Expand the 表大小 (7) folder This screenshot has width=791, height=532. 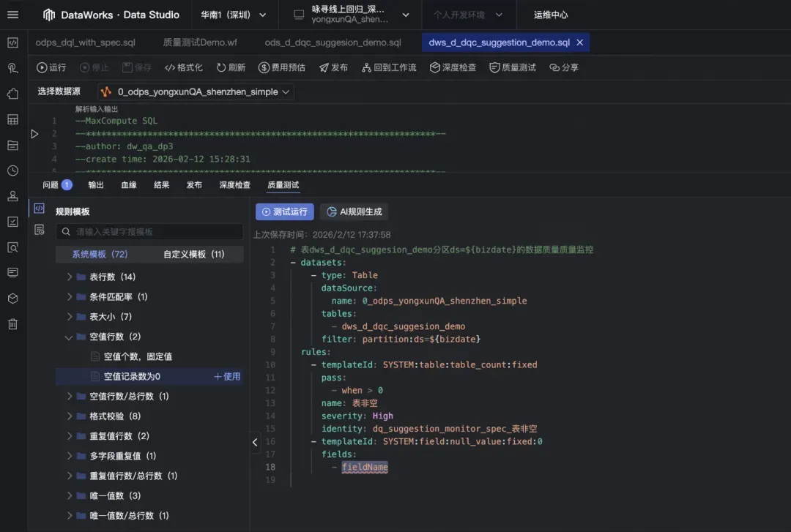(70, 317)
